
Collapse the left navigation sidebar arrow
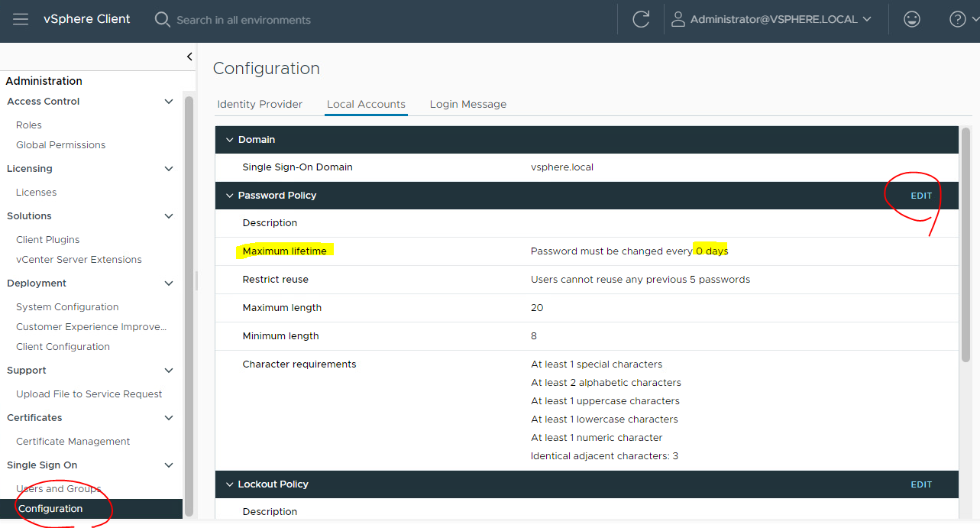[x=189, y=57]
